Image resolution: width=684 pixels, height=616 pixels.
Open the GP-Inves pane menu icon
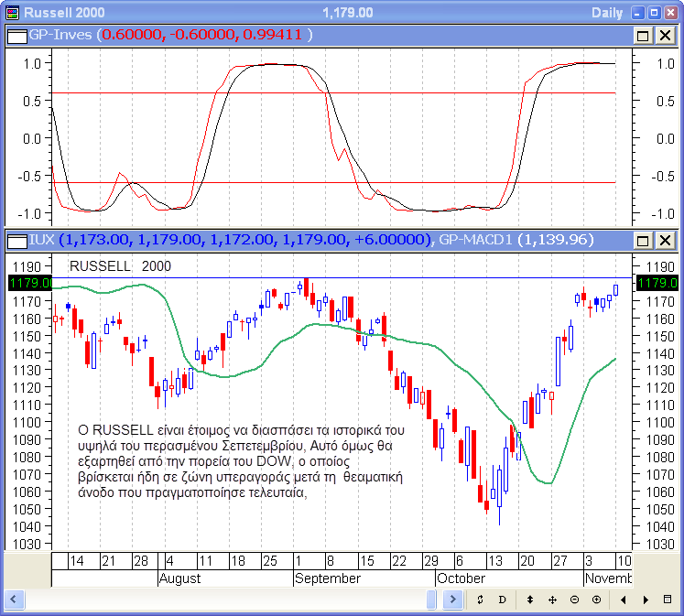16,35
